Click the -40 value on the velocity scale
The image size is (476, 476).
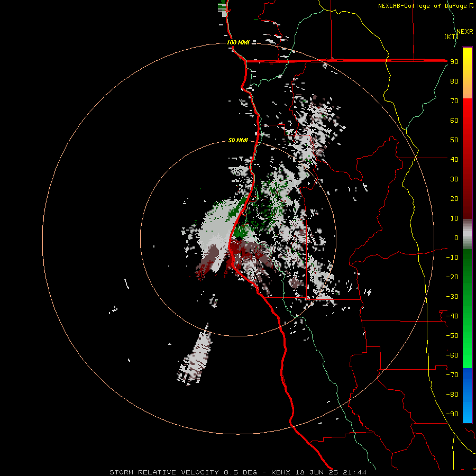(452, 316)
